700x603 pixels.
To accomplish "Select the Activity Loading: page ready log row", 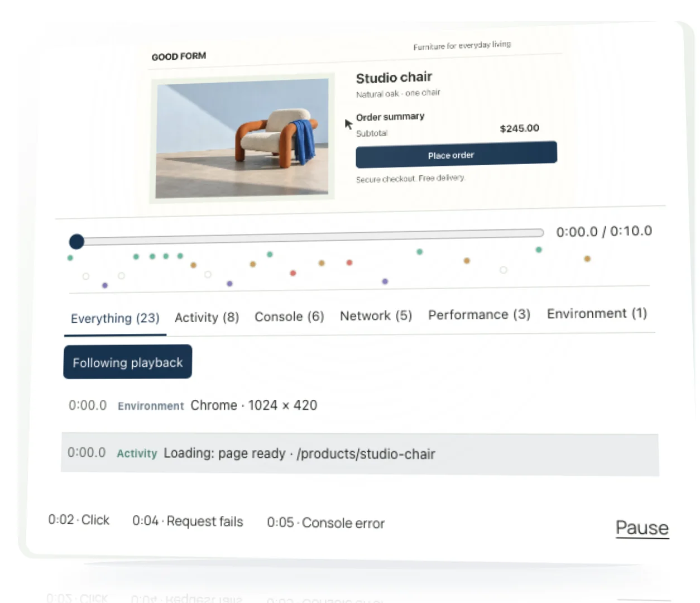I will (360, 453).
